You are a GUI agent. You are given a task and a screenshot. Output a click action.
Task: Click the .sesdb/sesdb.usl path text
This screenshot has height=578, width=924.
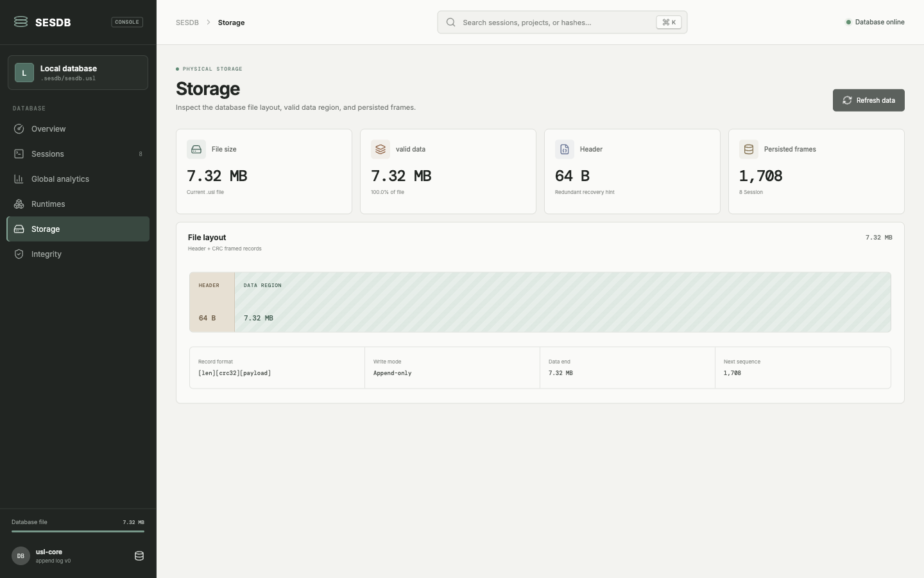tap(68, 78)
